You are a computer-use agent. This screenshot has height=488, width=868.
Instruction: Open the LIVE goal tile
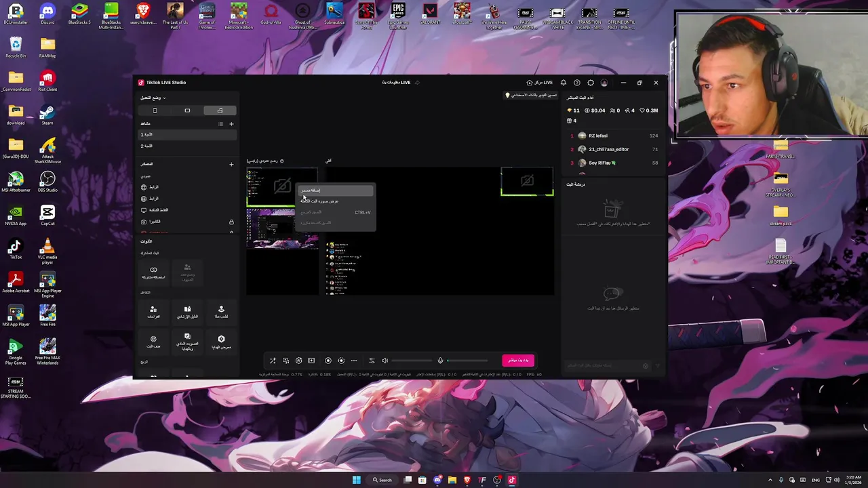(153, 341)
